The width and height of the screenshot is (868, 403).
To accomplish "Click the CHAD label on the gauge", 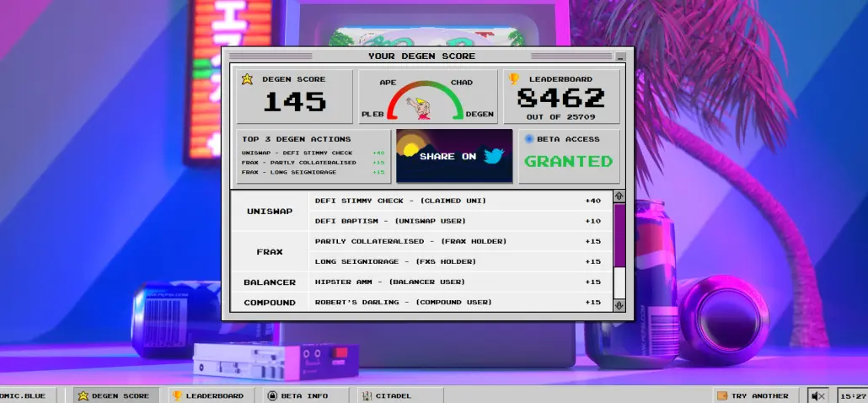I will point(462,83).
